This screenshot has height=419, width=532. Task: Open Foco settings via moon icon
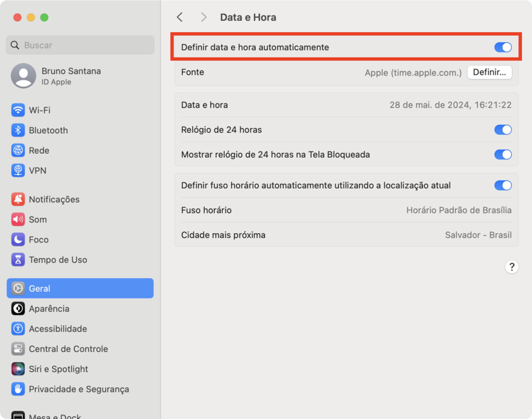point(18,240)
